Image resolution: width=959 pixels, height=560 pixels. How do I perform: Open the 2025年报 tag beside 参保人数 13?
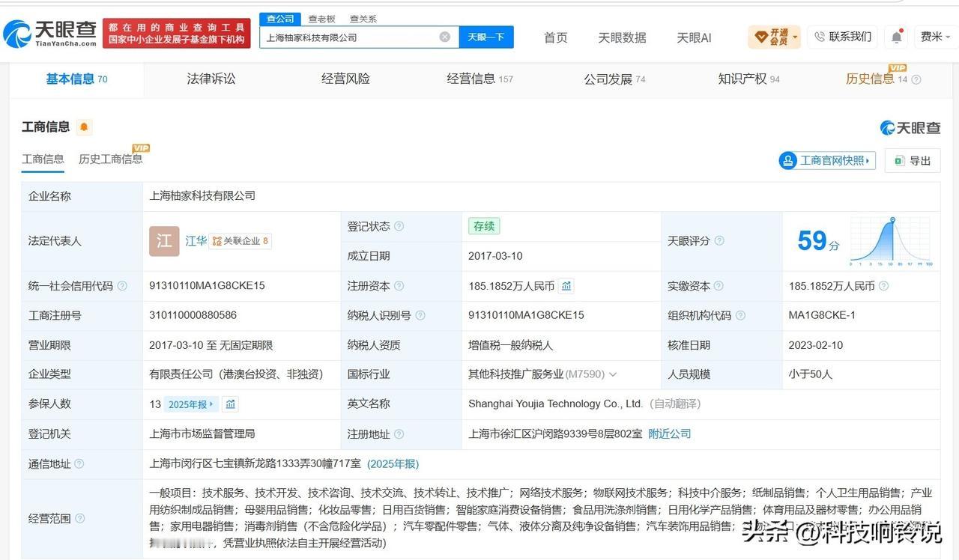[191, 404]
